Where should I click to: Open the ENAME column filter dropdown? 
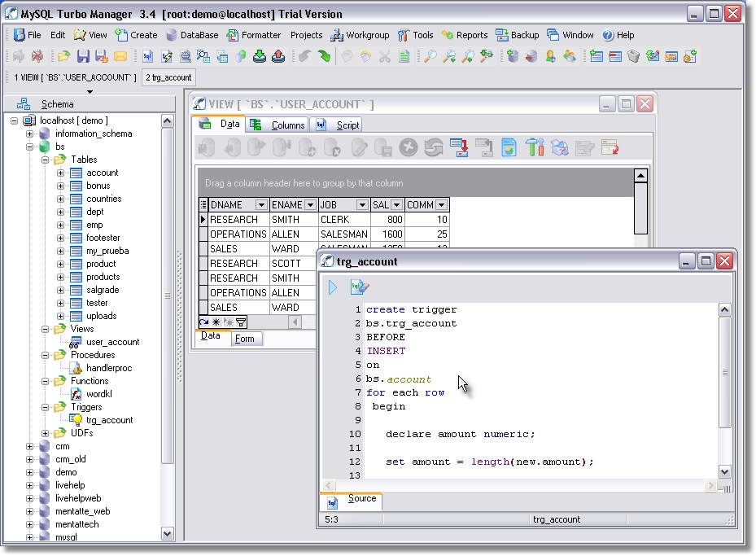(310, 205)
